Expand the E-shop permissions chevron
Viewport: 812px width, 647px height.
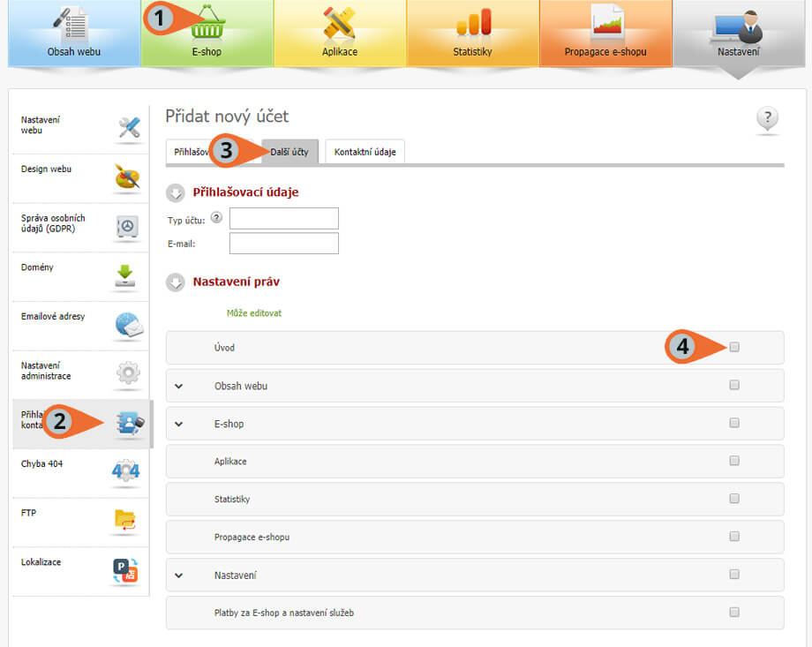pyautogui.click(x=179, y=424)
